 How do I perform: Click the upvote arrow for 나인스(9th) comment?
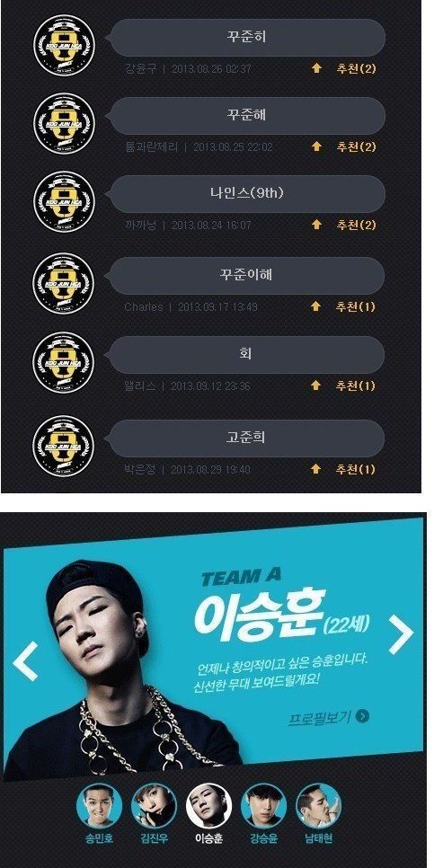click(316, 225)
